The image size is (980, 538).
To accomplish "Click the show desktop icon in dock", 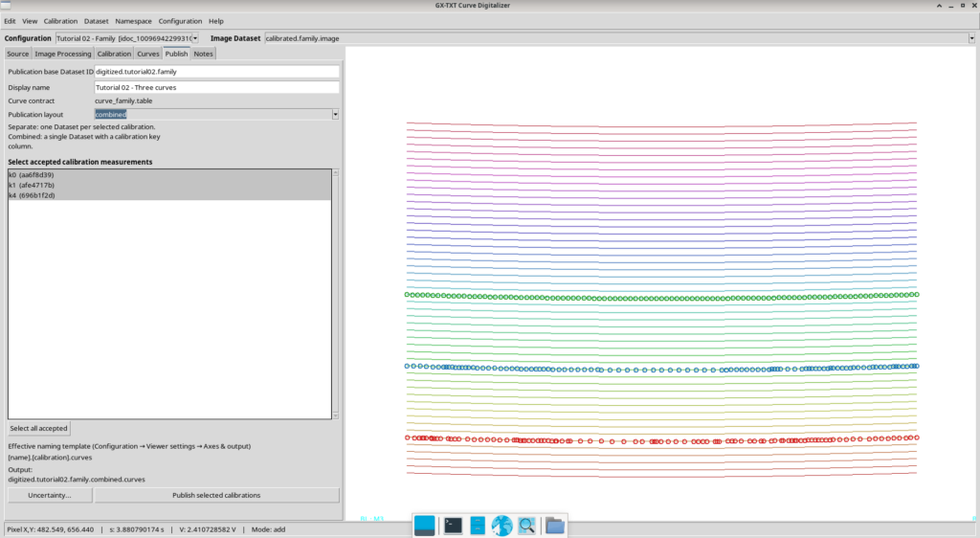I will [x=424, y=526].
